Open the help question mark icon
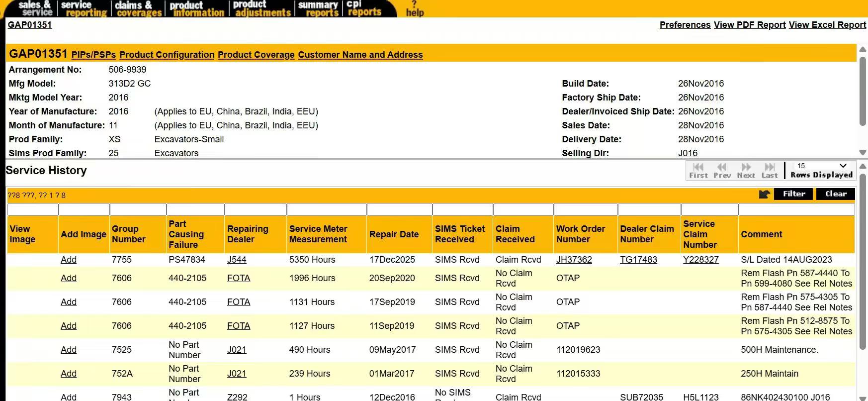The width and height of the screenshot is (868, 401). pos(414,8)
